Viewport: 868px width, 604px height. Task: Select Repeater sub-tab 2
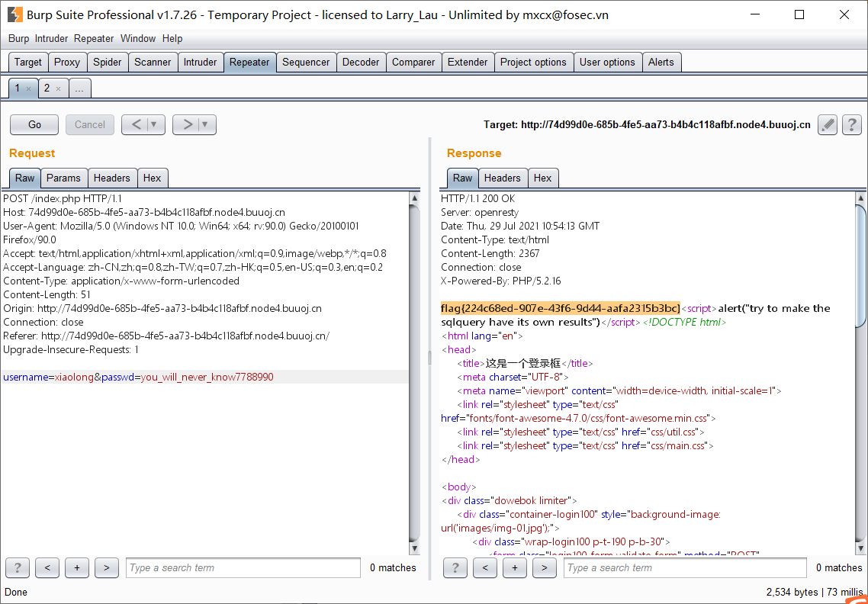(47, 88)
